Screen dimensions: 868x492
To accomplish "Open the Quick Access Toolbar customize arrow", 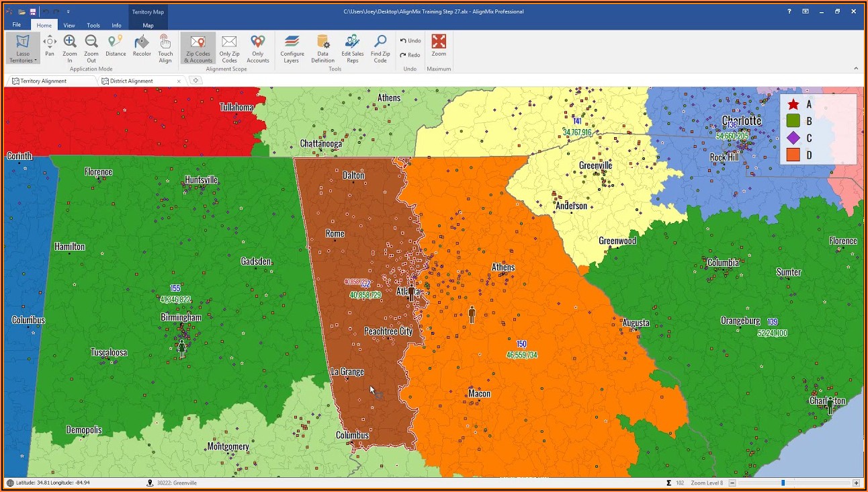I will tap(68, 12).
